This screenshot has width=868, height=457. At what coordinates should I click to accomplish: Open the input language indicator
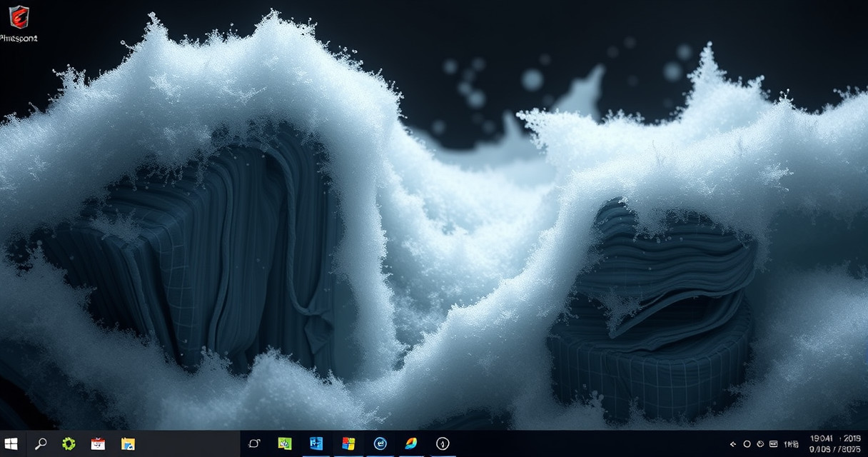tap(792, 444)
